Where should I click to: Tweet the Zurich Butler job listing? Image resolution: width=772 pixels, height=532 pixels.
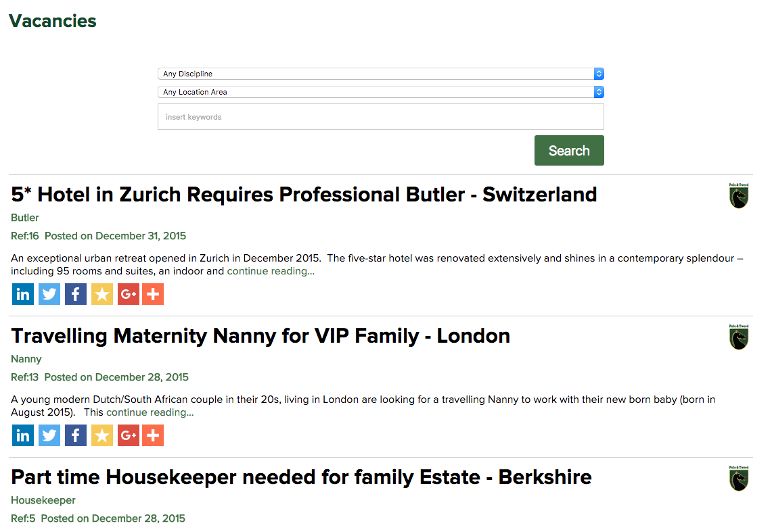point(49,293)
